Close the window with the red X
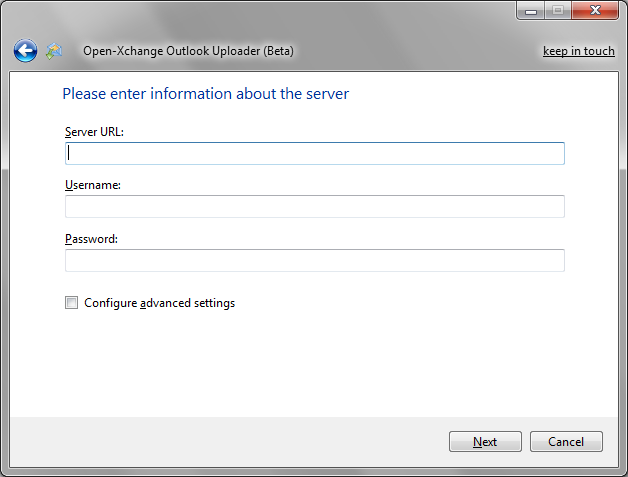Image resolution: width=628 pixels, height=477 pixels. 595,10
